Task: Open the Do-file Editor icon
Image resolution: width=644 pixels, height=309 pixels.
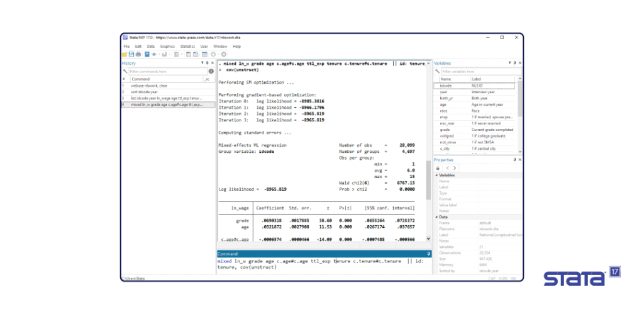Action: pyautogui.click(x=177, y=54)
